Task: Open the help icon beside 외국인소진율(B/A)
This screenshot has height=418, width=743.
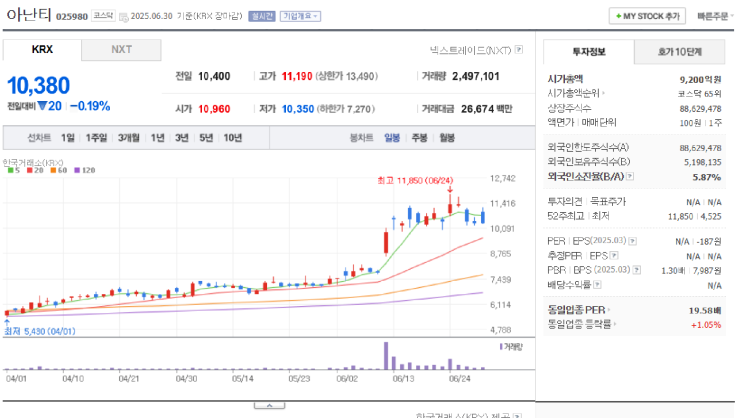Action: [630, 176]
